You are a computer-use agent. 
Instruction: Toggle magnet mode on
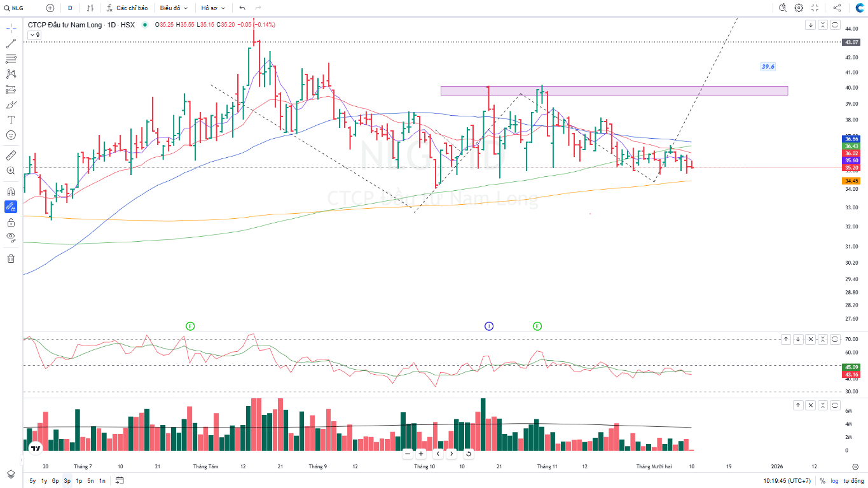tap(11, 192)
